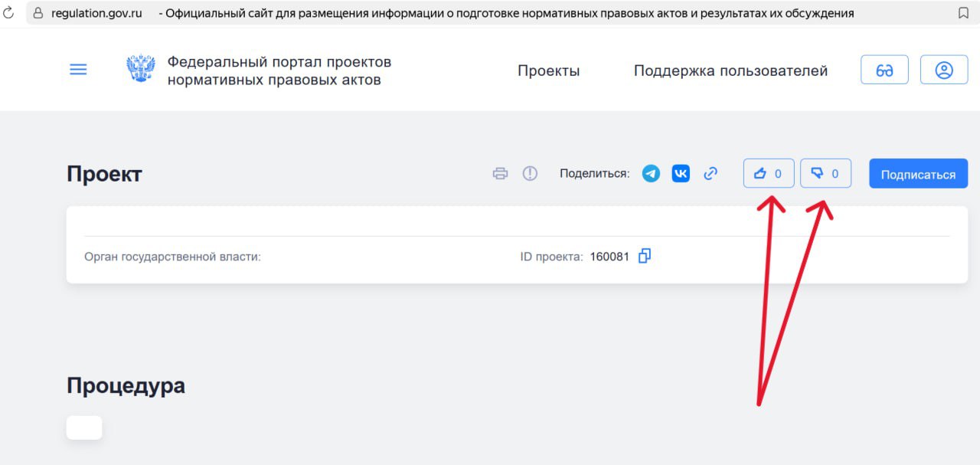Click the regulation.gov.ru address field

[x=97, y=13]
